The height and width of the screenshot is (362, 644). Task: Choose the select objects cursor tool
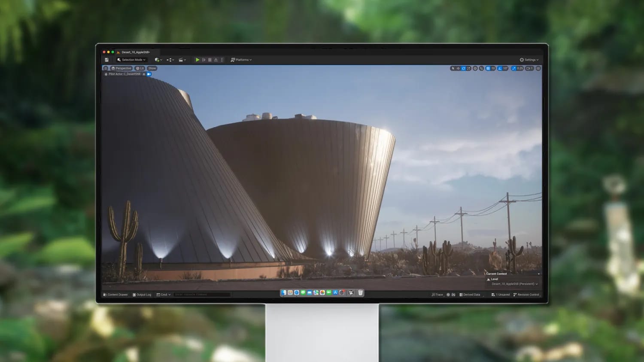pos(453,68)
